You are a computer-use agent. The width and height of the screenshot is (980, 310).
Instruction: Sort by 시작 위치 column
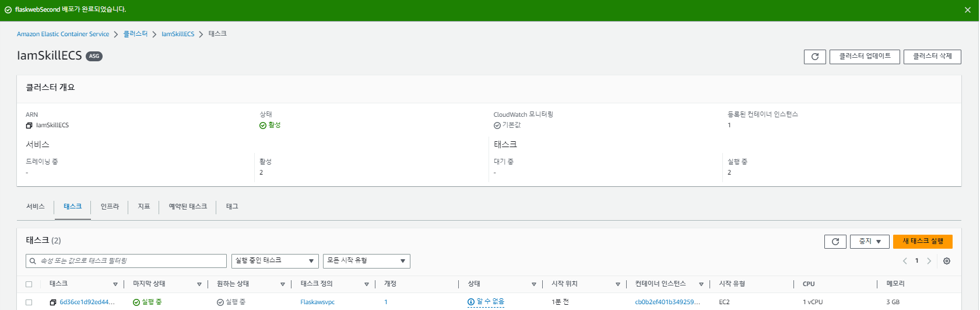(618, 284)
